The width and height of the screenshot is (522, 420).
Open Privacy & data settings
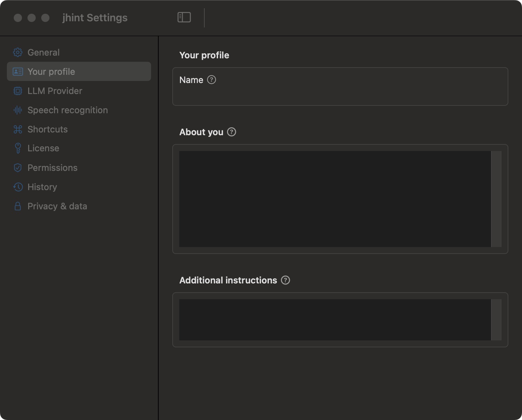point(79,206)
